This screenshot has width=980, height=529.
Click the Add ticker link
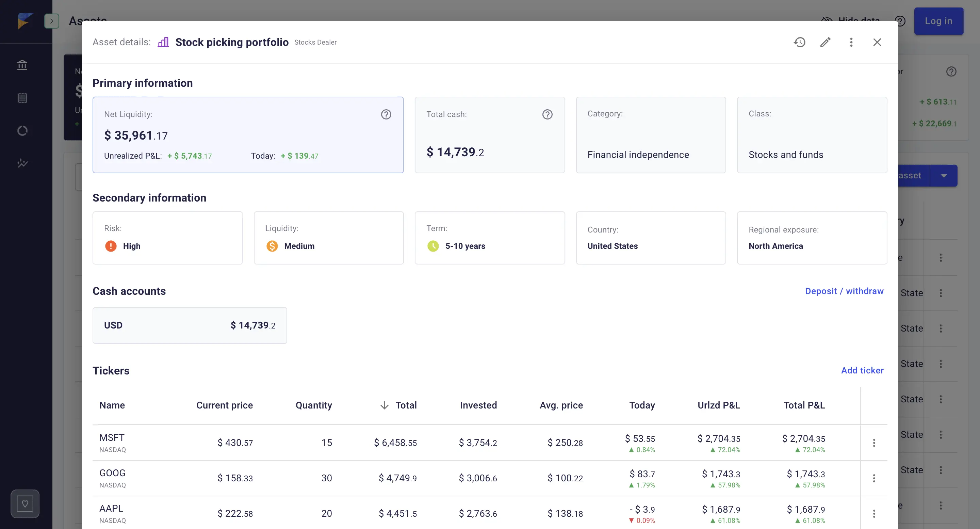tap(862, 370)
